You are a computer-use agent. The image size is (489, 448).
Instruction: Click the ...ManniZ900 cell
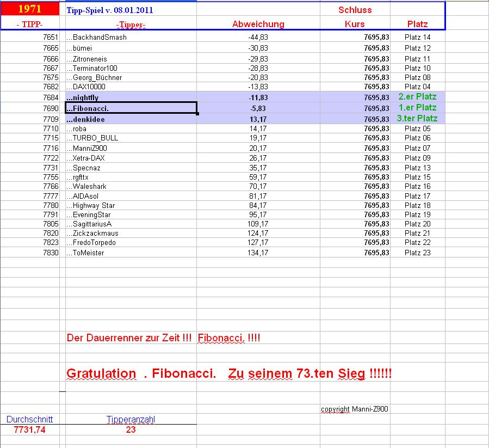[131, 148]
